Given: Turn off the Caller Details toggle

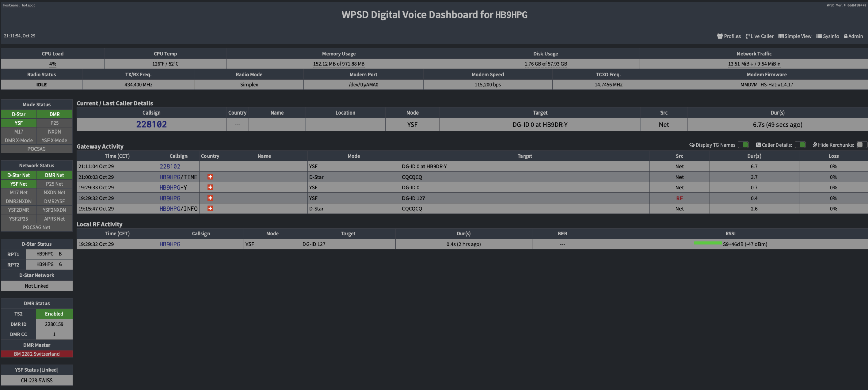Looking at the screenshot, I should (x=801, y=145).
